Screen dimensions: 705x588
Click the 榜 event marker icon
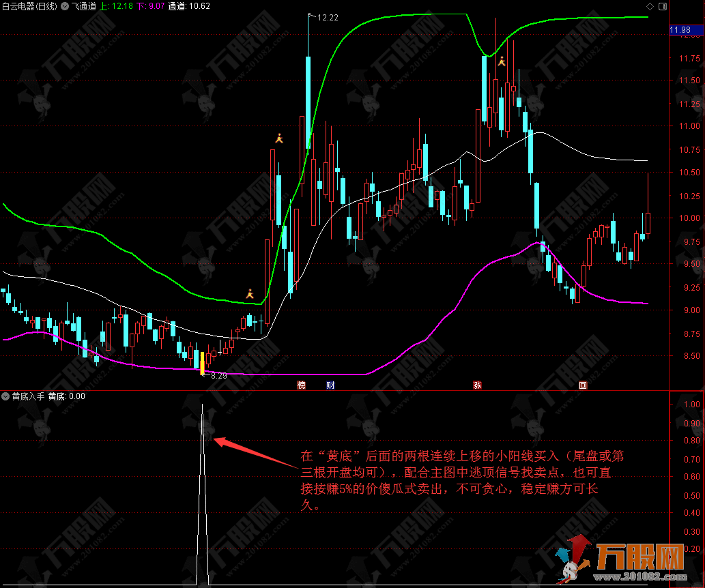coord(301,385)
